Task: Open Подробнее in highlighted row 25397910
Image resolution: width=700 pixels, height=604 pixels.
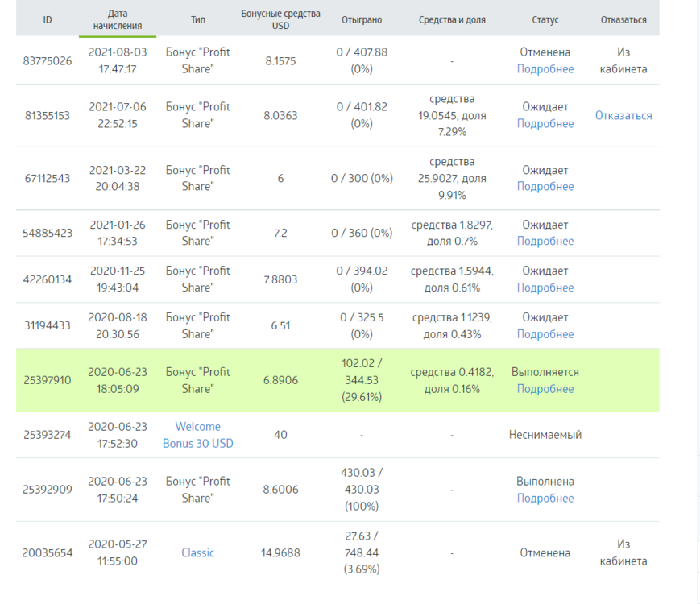Action: [545, 389]
